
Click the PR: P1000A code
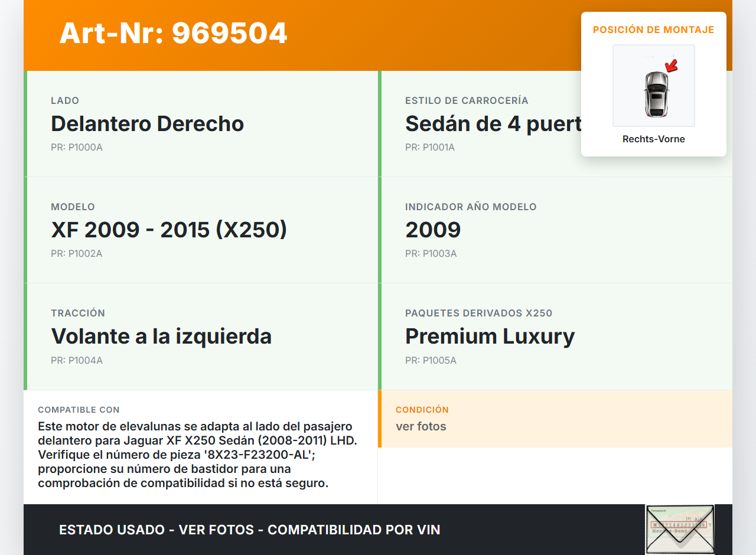[x=77, y=147]
